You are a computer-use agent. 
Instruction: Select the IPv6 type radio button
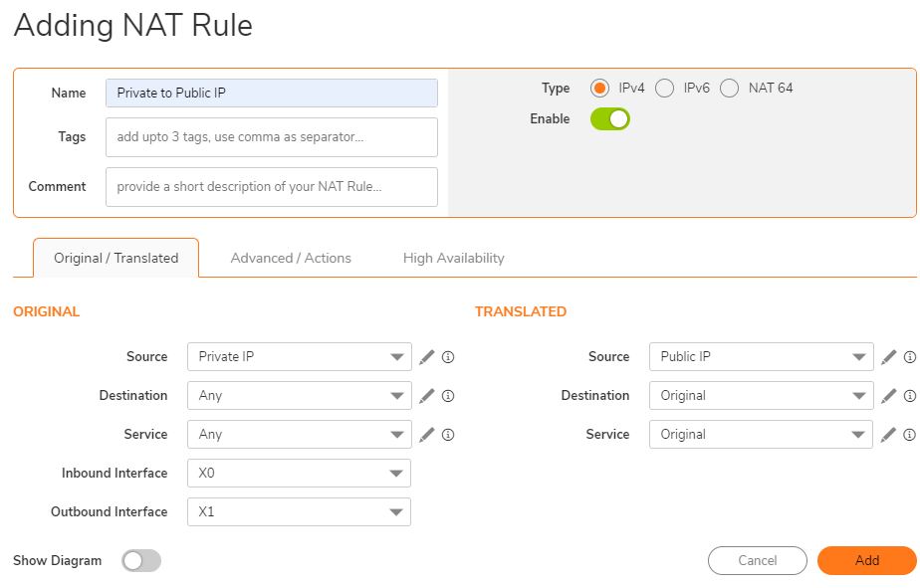[665, 89]
